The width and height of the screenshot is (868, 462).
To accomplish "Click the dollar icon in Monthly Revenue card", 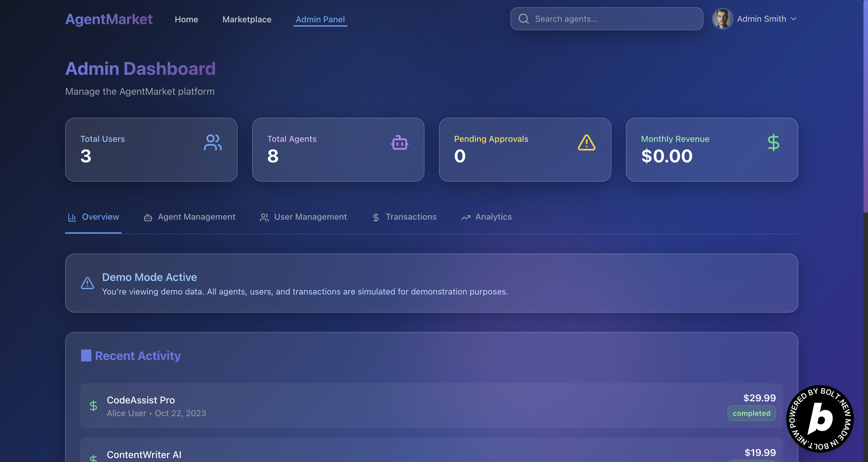I will tap(773, 143).
